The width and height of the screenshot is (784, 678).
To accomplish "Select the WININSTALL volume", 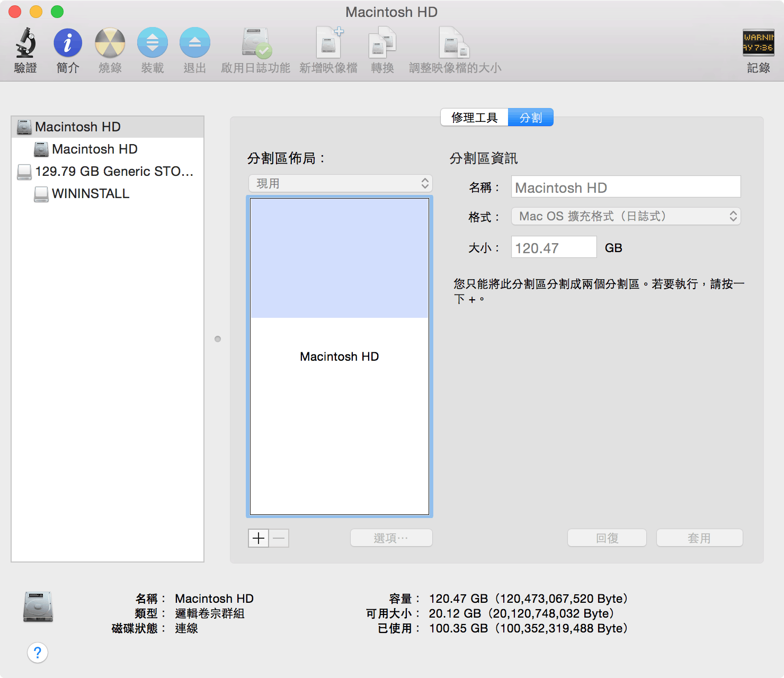I will [x=108, y=194].
